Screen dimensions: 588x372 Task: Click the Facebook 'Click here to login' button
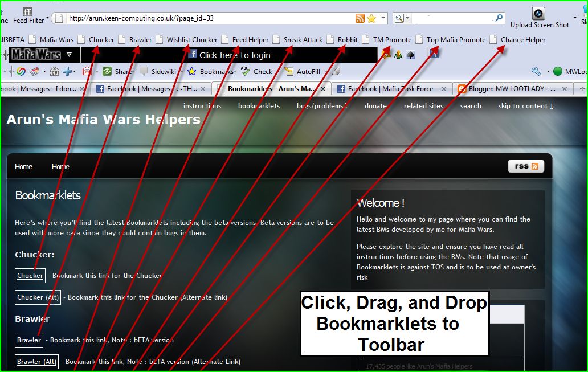tap(229, 55)
